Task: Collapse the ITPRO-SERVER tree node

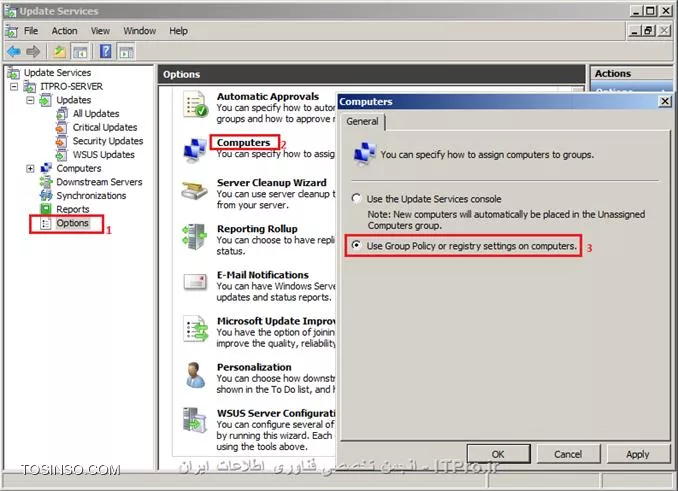Action: [14, 86]
